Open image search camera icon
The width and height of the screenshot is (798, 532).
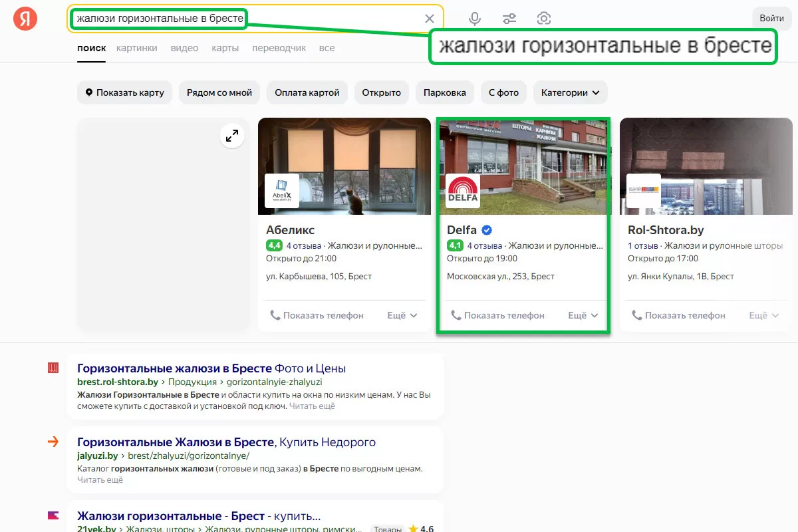(544, 19)
